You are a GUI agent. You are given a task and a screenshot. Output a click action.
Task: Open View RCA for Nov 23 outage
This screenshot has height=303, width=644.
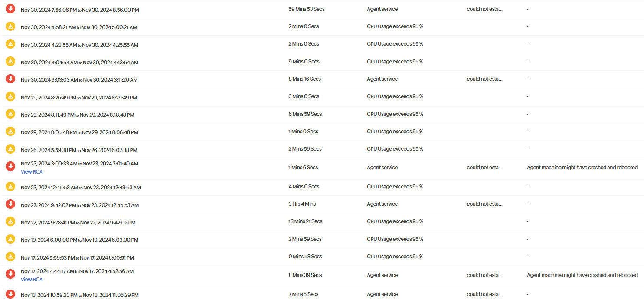(x=32, y=172)
